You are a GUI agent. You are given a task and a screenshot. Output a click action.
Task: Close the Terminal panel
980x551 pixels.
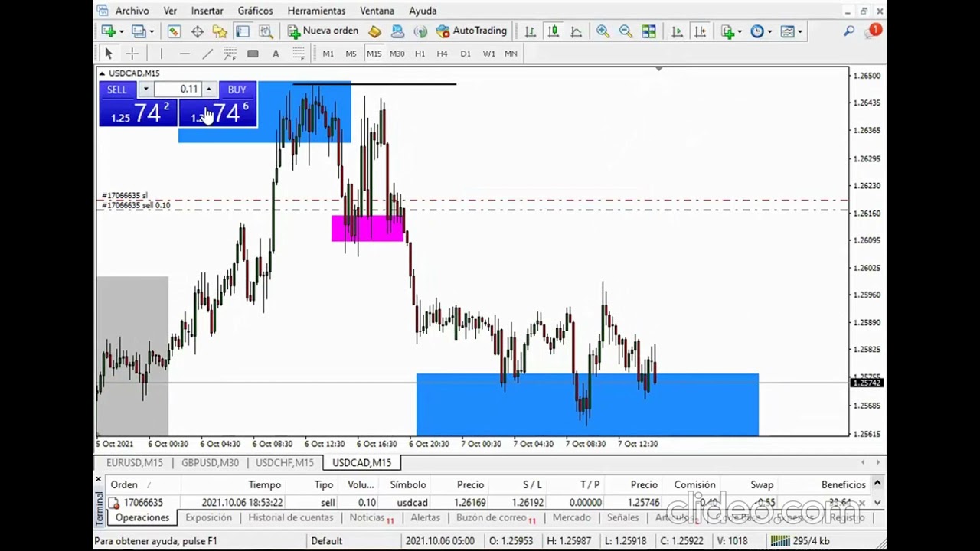click(x=98, y=479)
